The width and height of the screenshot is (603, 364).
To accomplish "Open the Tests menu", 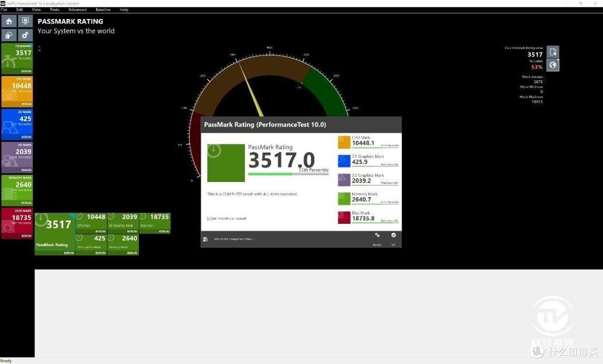I will pyautogui.click(x=55, y=9).
